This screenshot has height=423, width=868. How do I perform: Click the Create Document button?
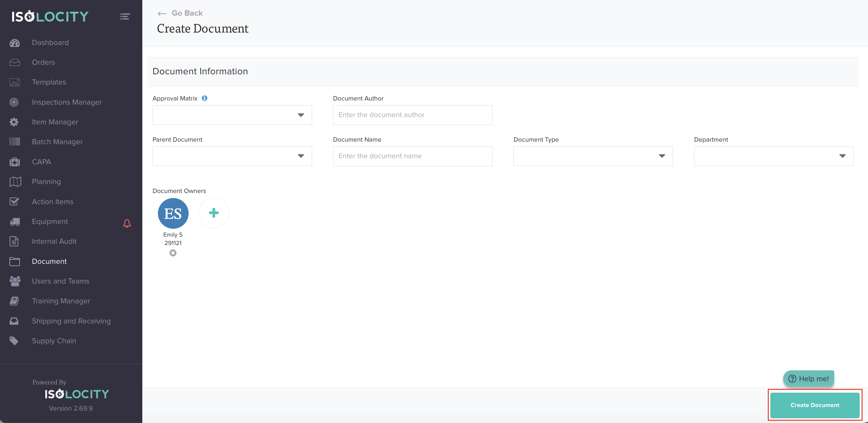click(x=814, y=405)
